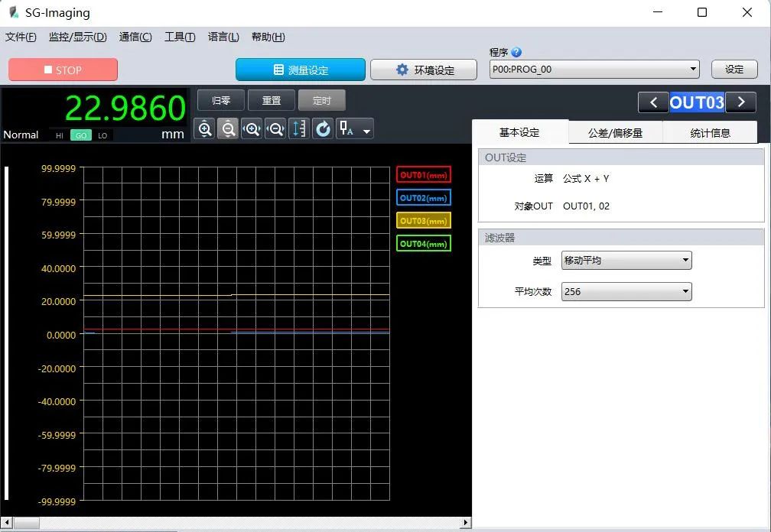Click the vertical zoom out icon
Screen dimensions: 771x532
click(228, 129)
